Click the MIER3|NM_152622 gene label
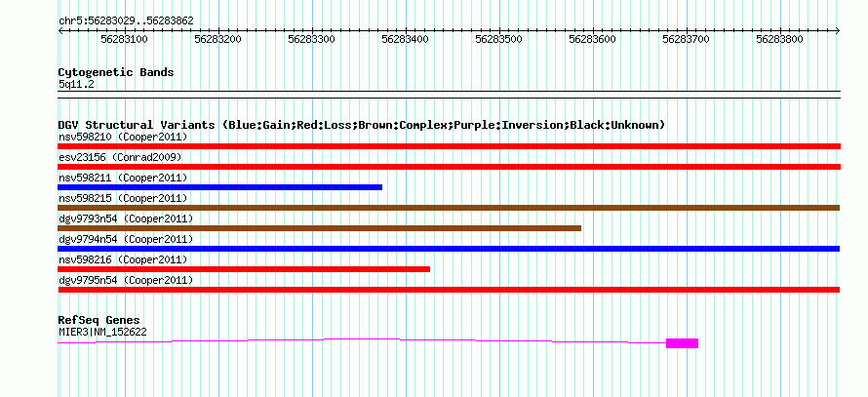 (102, 332)
